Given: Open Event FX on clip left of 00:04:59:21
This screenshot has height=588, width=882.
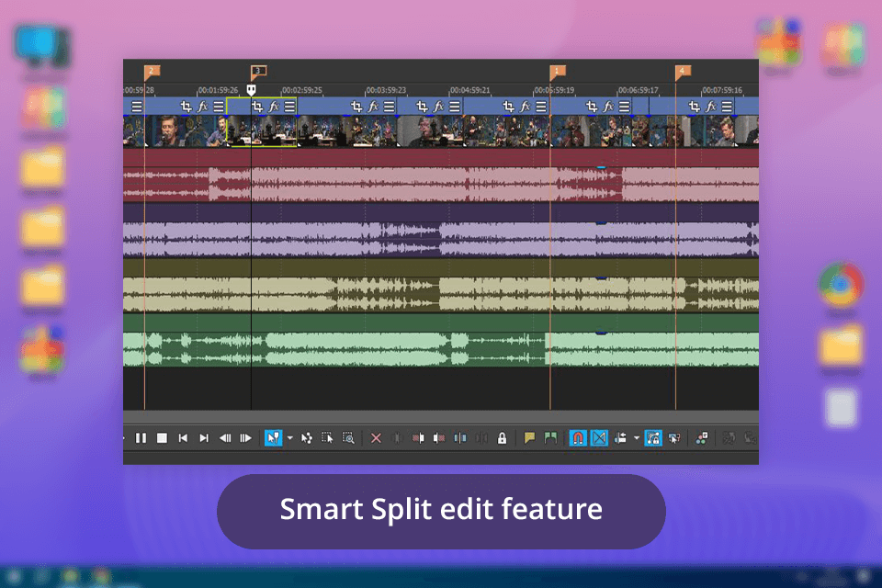Looking at the screenshot, I should 439,107.
